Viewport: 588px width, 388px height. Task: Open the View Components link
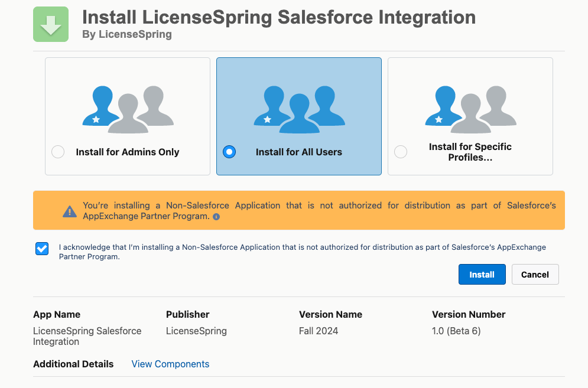tap(170, 364)
